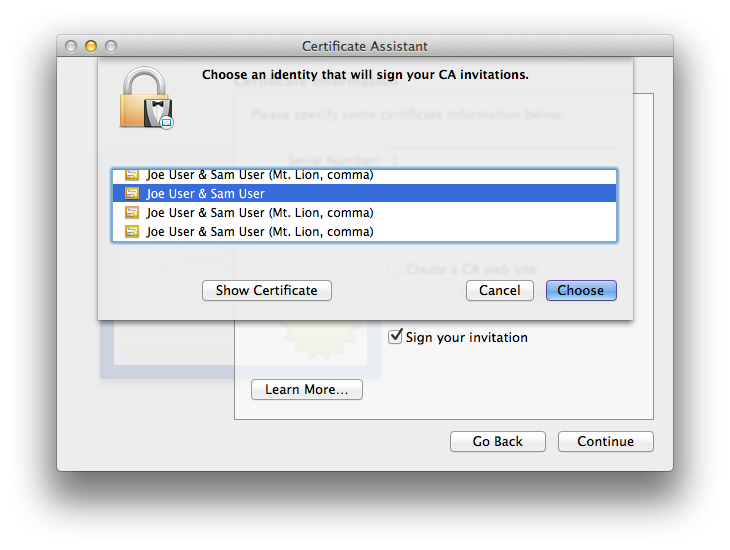Click the padlock Certificate Assistant icon

tap(146, 100)
